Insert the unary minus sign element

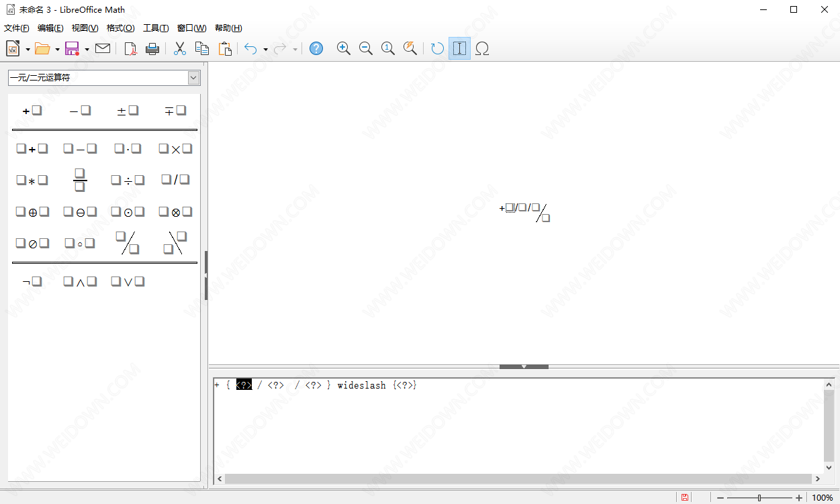point(80,111)
